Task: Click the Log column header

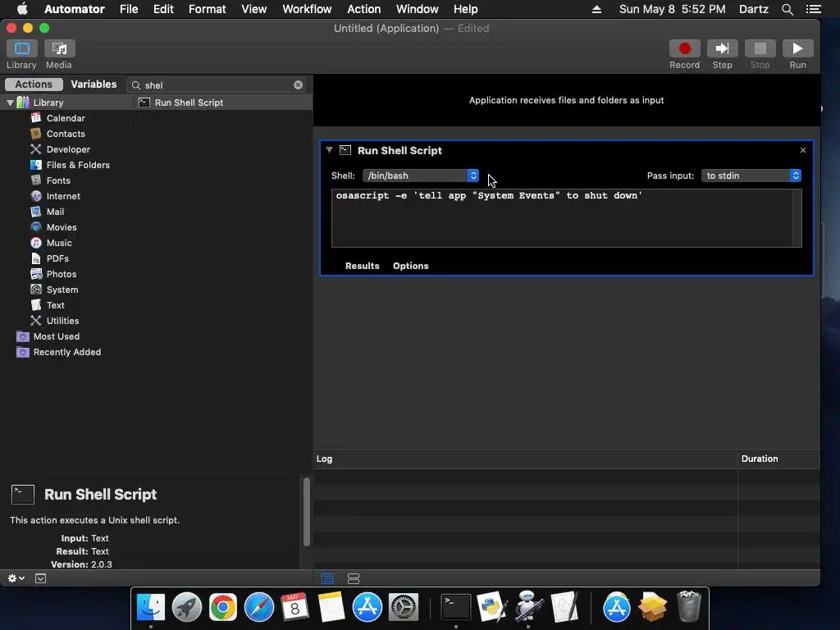Action: click(525, 459)
